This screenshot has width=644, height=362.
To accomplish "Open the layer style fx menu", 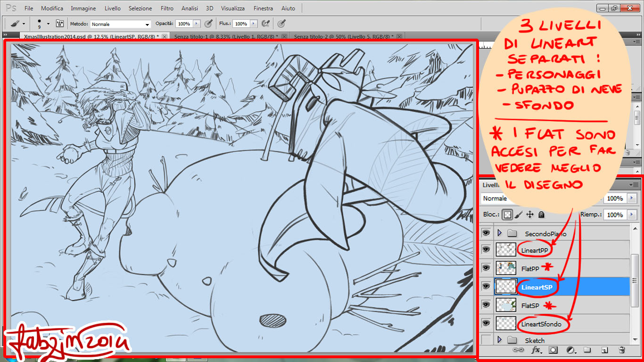I will pyautogui.click(x=537, y=350).
